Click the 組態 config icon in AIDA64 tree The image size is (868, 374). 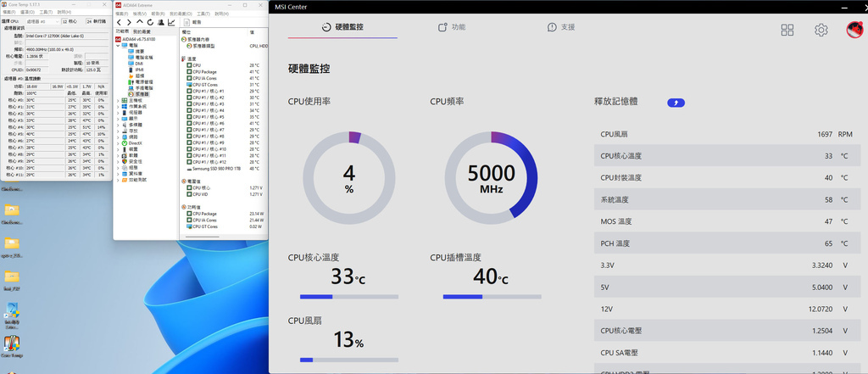(x=125, y=167)
